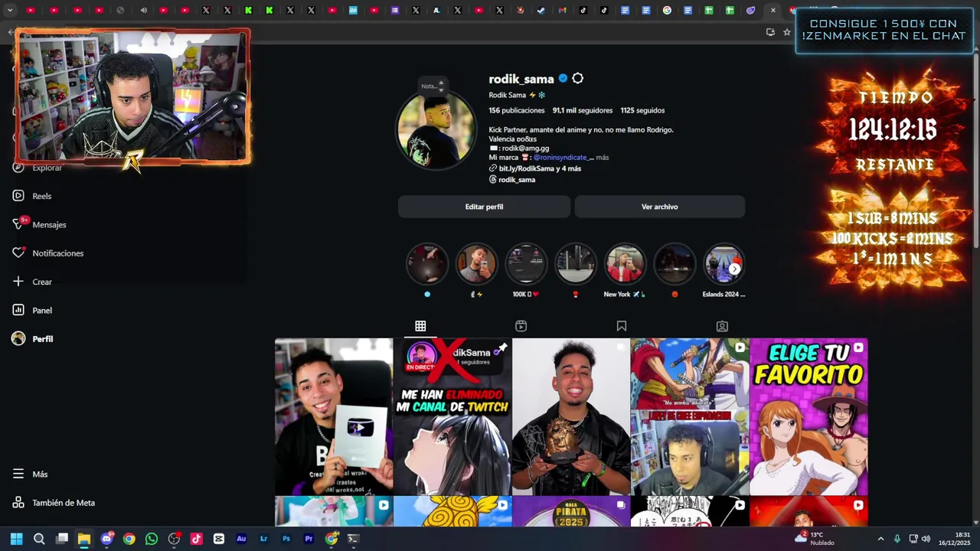Select the Reels tab icon
Viewport: 980px width, 551px height.
(521, 326)
